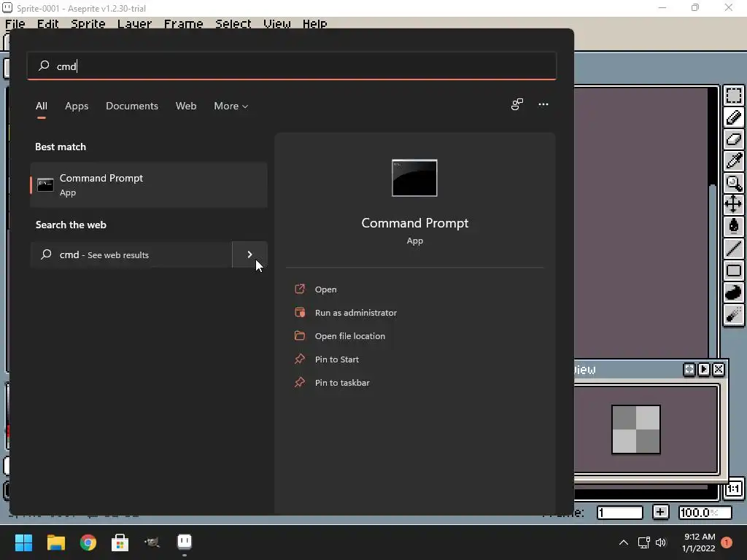Image resolution: width=747 pixels, height=560 pixels.
Task: Click Open file location
Action: (349, 335)
